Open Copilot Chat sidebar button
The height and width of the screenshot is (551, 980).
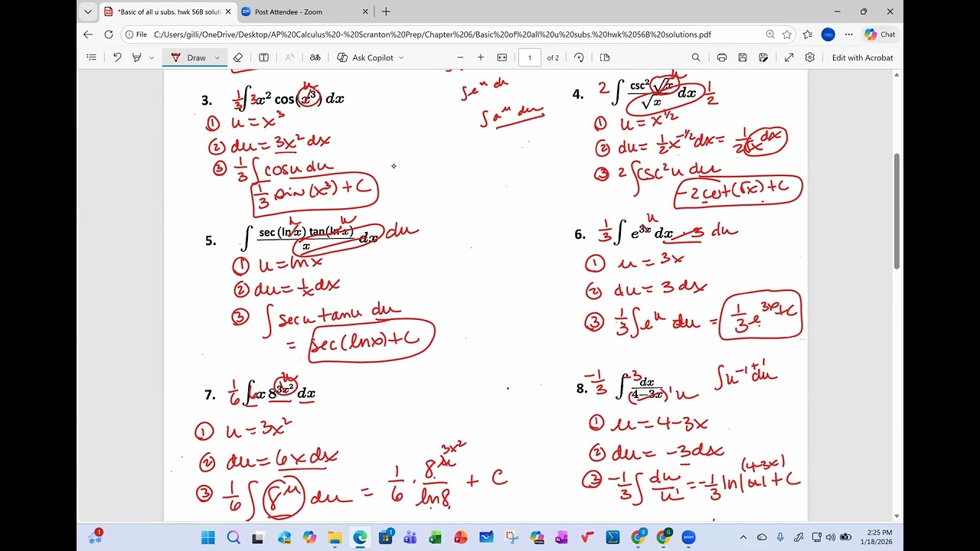880,34
